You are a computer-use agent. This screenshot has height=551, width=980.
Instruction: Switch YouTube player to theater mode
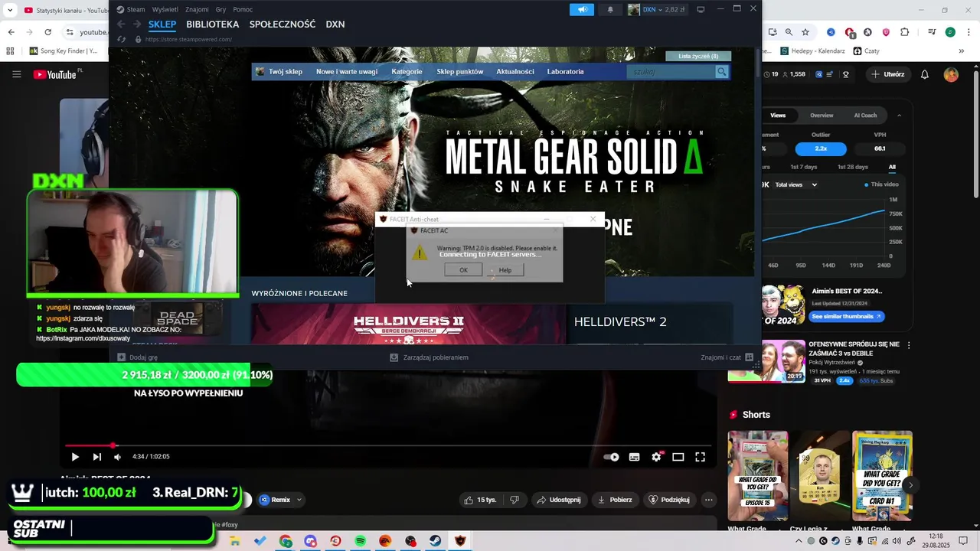[678, 457]
